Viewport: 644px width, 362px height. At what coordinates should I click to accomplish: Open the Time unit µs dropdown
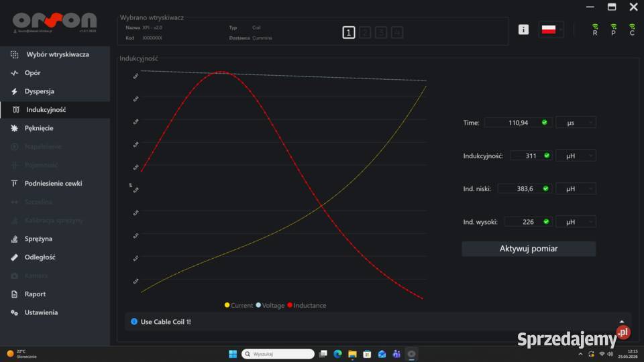click(576, 123)
